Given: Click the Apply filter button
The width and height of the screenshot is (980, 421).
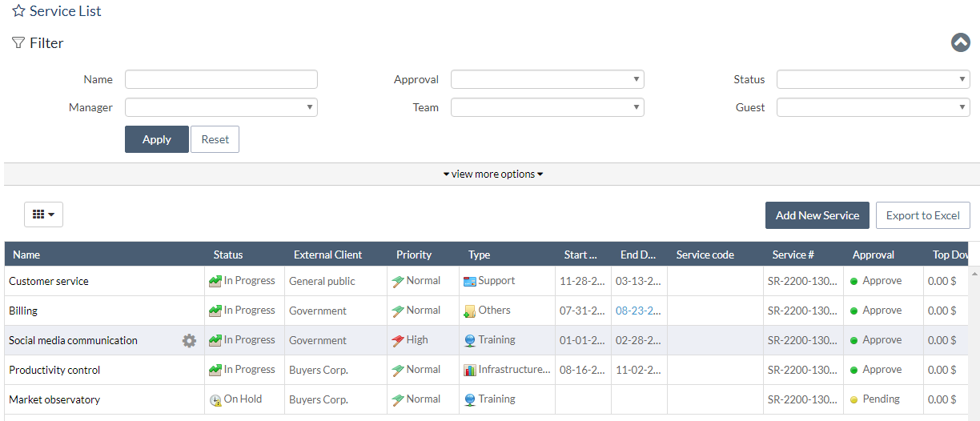Looking at the screenshot, I should click(157, 139).
